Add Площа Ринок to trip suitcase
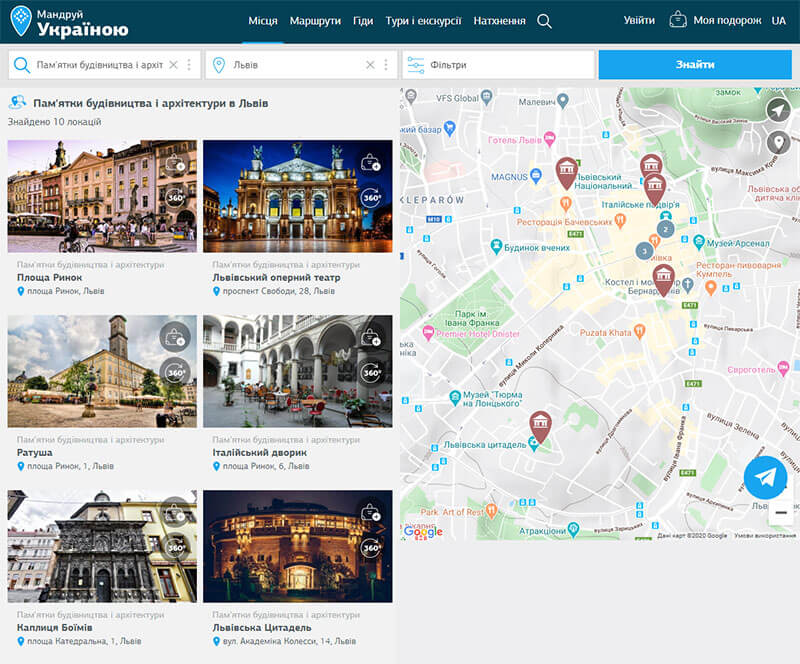 175,163
